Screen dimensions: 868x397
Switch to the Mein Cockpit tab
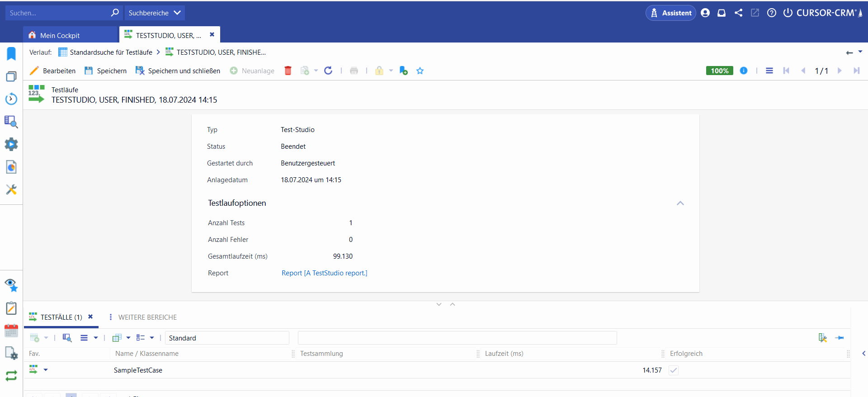coord(60,35)
